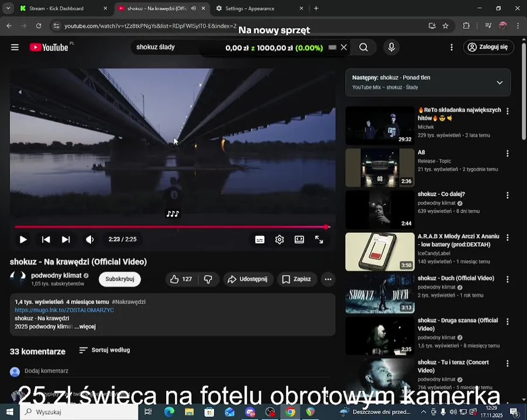This screenshot has height=420, width=527.
Task: Open the mugo.lnk.to description link
Action: tap(64, 310)
